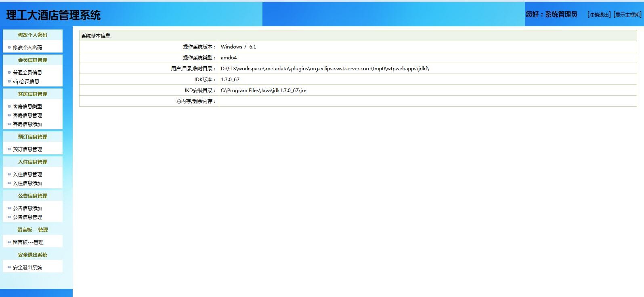The image size is (644, 297).
Task: Click the 注销退出 link in header
Action: [x=599, y=15]
